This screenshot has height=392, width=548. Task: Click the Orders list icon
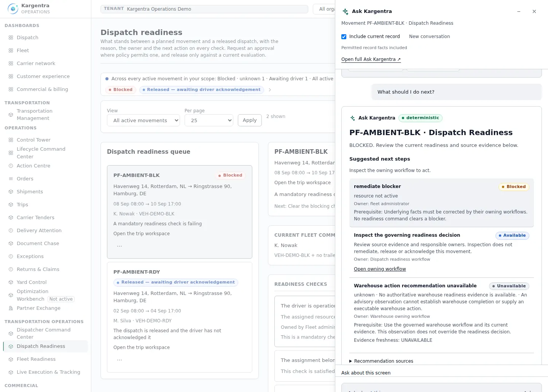11,179
